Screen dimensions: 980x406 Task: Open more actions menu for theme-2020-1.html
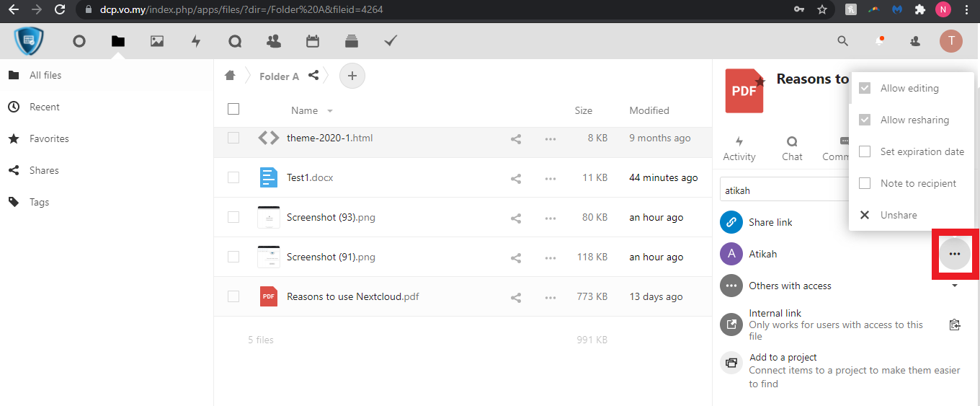click(551, 138)
